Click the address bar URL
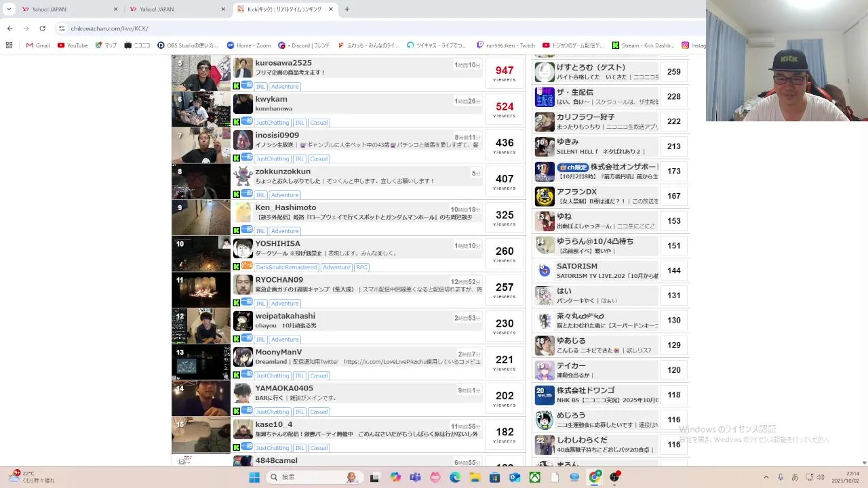This screenshot has width=868, height=488. click(x=109, y=28)
